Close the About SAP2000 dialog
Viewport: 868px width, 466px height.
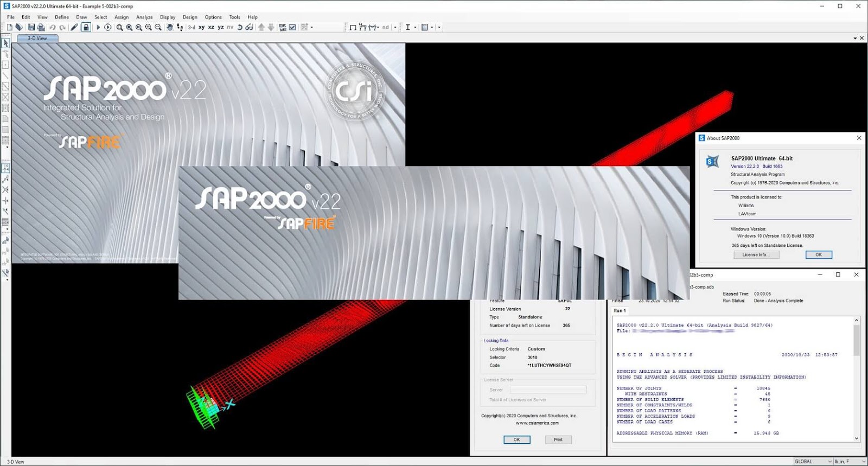[x=859, y=138]
